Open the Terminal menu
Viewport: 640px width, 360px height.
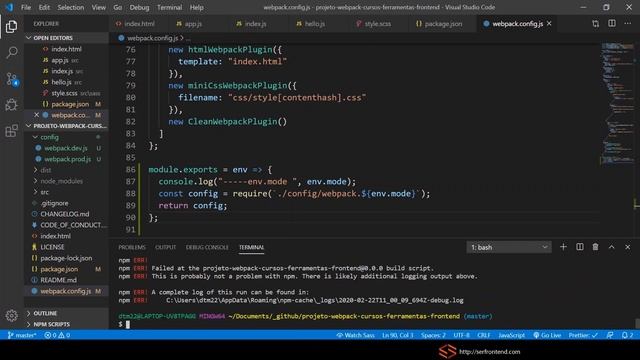coord(169,7)
